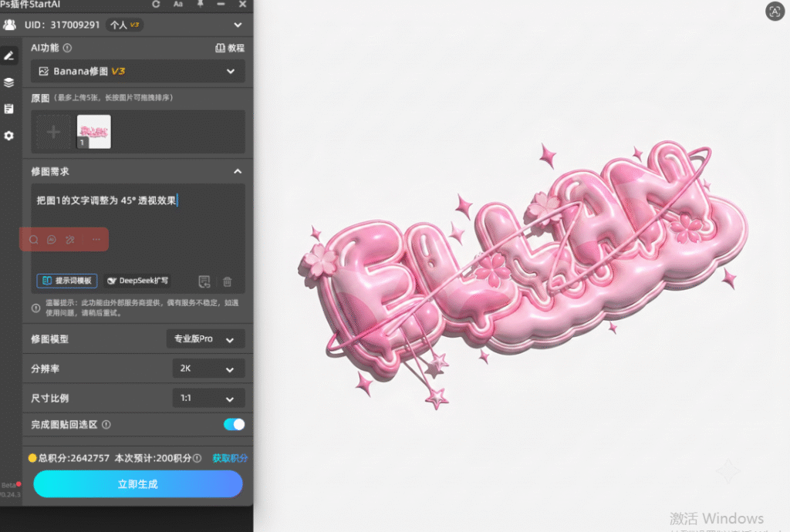The height and width of the screenshot is (532, 790).
Task: Click the magic wand pen icon
Action: (70, 240)
